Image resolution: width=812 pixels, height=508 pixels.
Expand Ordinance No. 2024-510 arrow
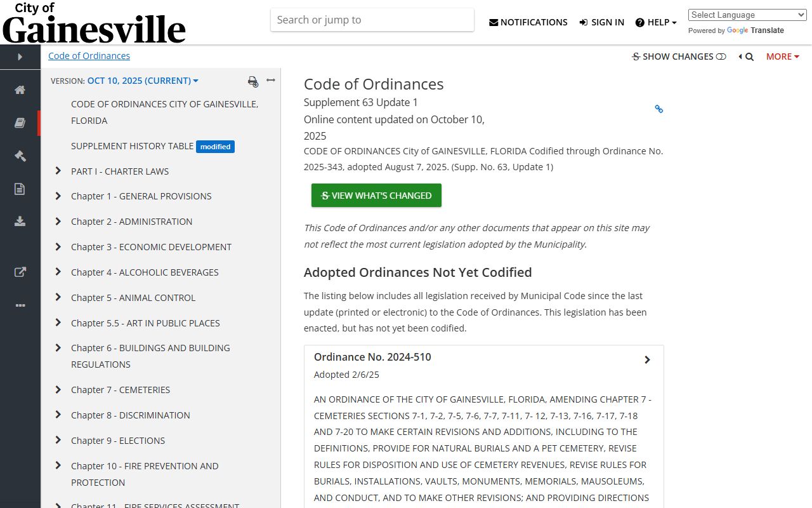pyautogui.click(x=647, y=360)
